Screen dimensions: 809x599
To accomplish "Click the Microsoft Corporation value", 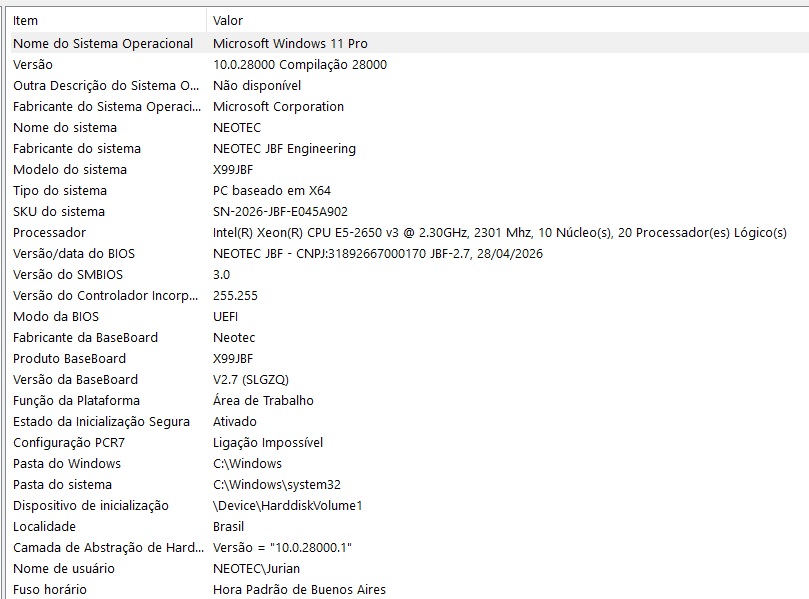I will pyautogui.click(x=278, y=106).
